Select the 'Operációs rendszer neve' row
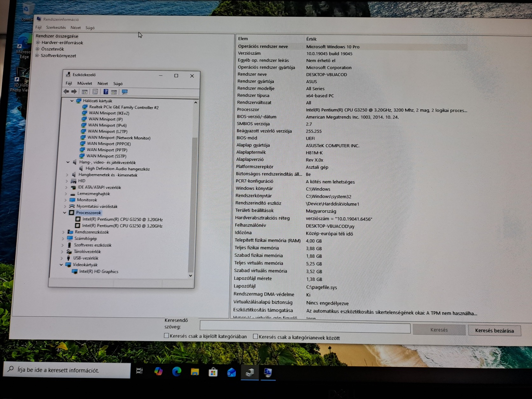Image resolution: width=532 pixels, height=399 pixels. [352, 46]
